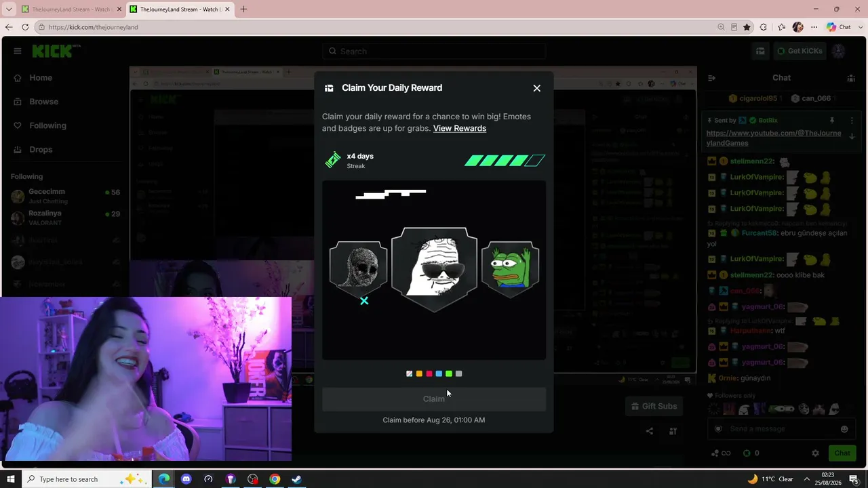
Task: Expand the browser tab list chevron
Action: pyautogui.click(x=9, y=9)
